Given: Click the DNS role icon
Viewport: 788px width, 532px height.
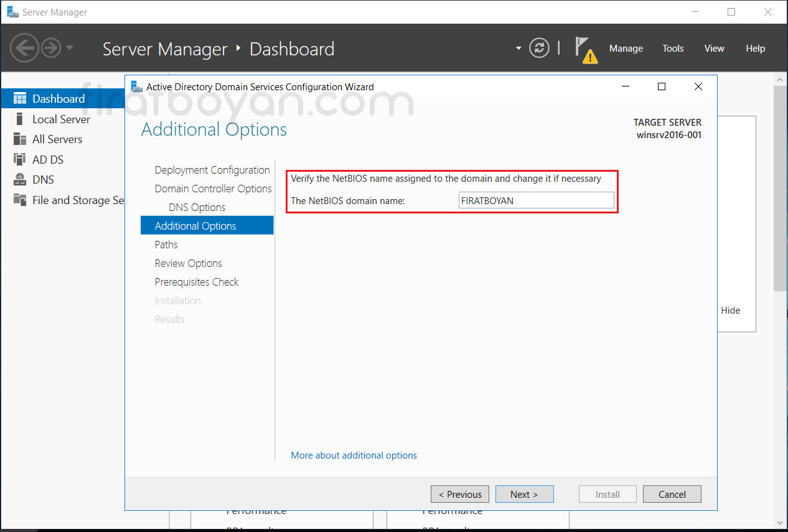Looking at the screenshot, I should click(x=19, y=179).
